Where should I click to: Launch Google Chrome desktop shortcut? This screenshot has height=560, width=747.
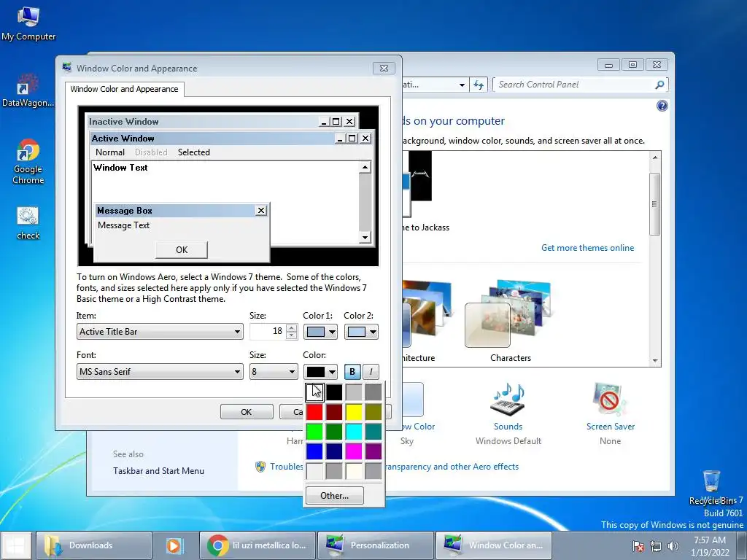[x=28, y=162]
